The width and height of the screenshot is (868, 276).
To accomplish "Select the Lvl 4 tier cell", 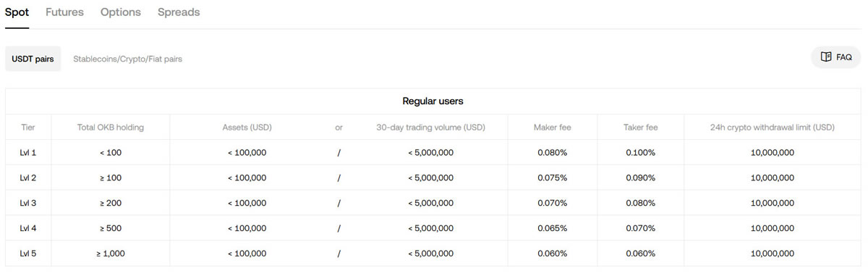I will pyautogui.click(x=28, y=228).
